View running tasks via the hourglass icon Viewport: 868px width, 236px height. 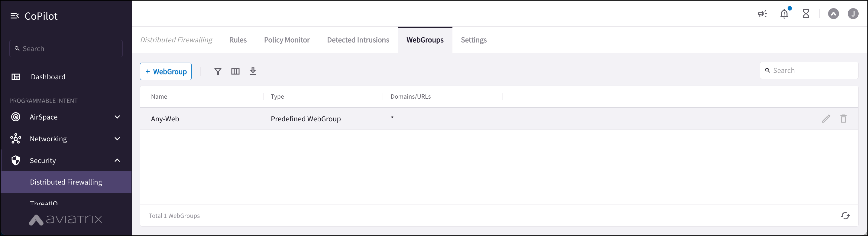[x=806, y=14]
